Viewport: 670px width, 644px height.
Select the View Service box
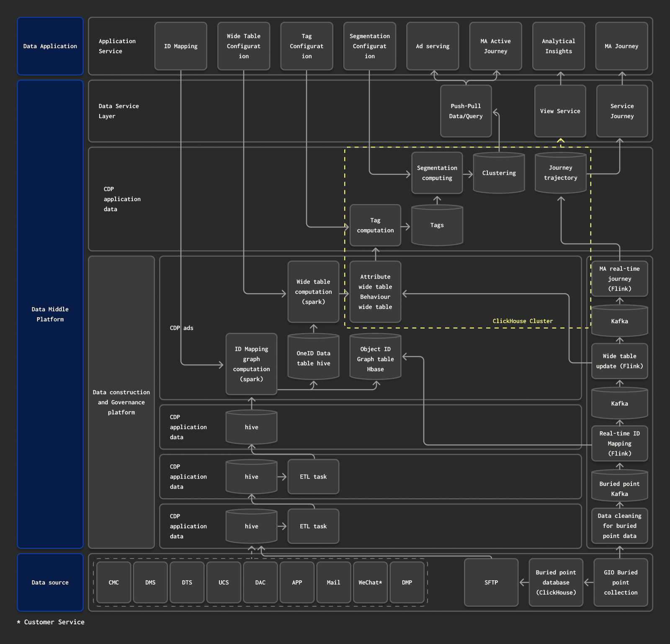pyautogui.click(x=560, y=111)
